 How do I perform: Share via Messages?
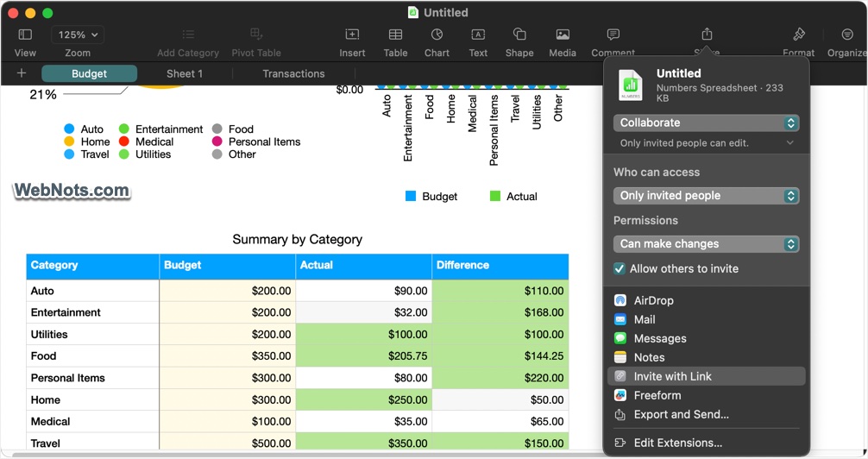707,338
